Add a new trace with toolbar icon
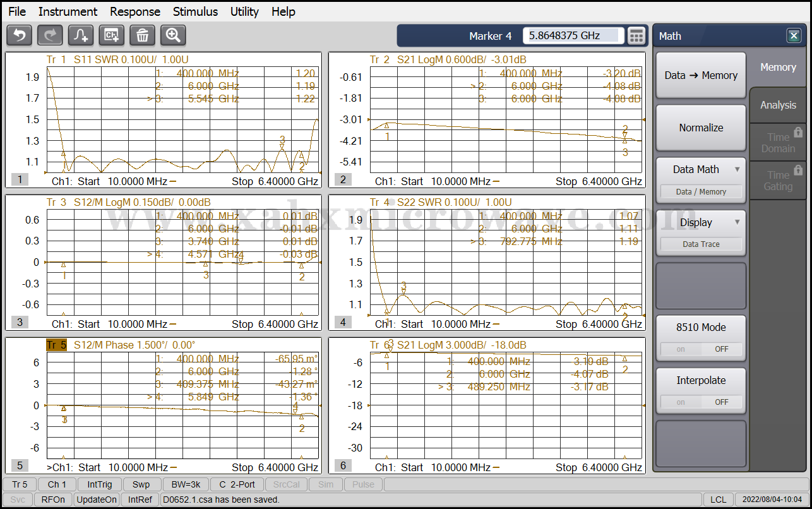 pyautogui.click(x=81, y=35)
